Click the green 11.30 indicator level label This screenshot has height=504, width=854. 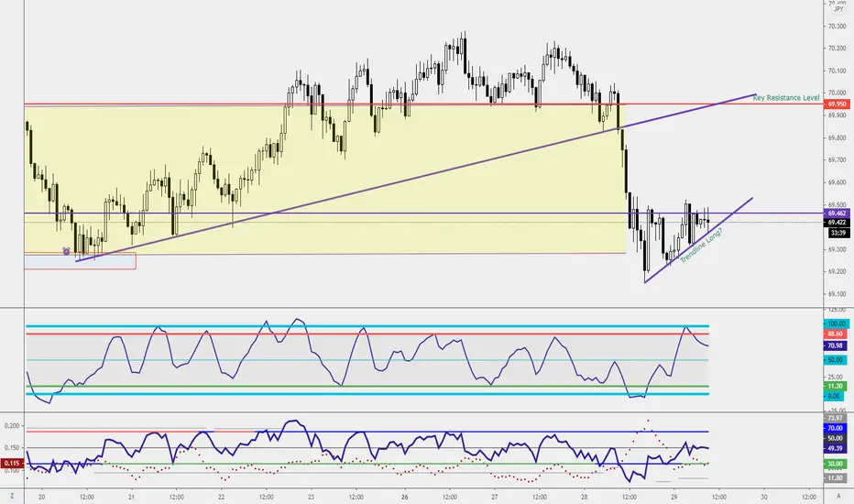835,387
